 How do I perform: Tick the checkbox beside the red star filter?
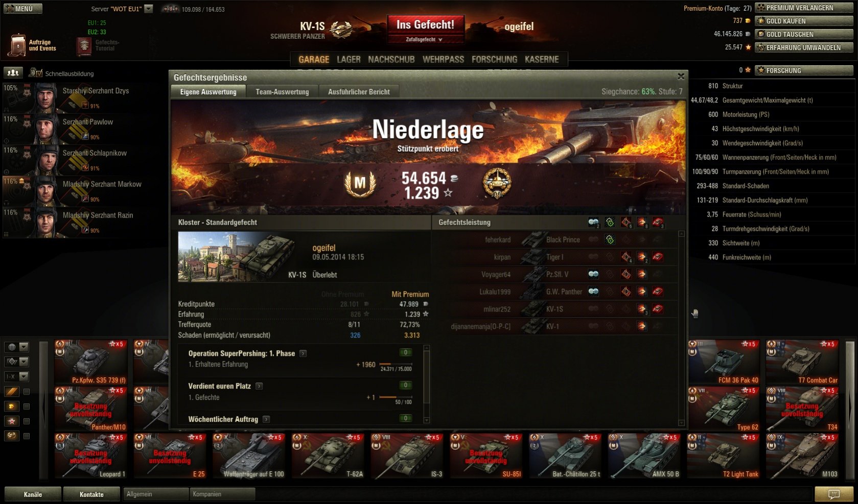pos(27,421)
